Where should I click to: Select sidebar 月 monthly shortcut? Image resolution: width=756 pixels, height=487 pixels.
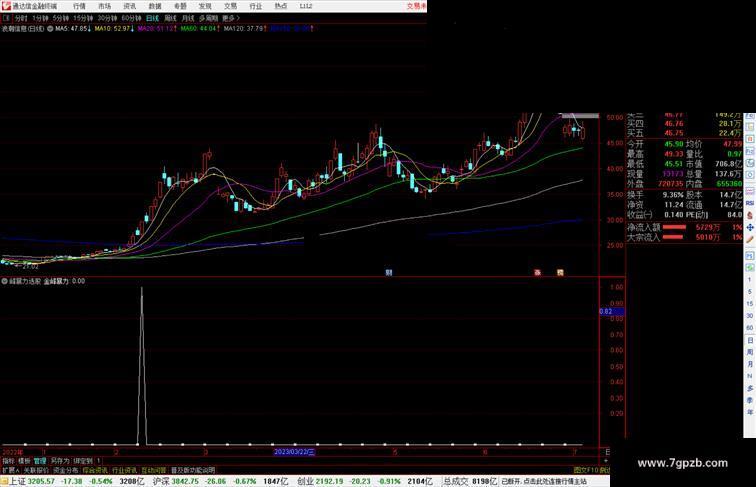pyautogui.click(x=750, y=364)
